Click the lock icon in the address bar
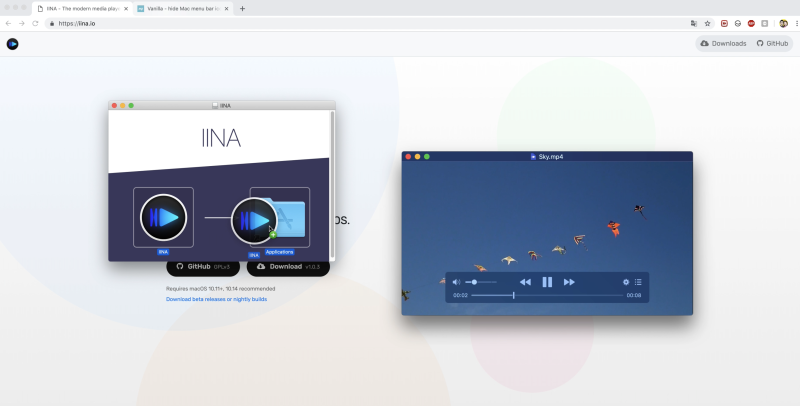The image size is (800, 406). [52, 23]
